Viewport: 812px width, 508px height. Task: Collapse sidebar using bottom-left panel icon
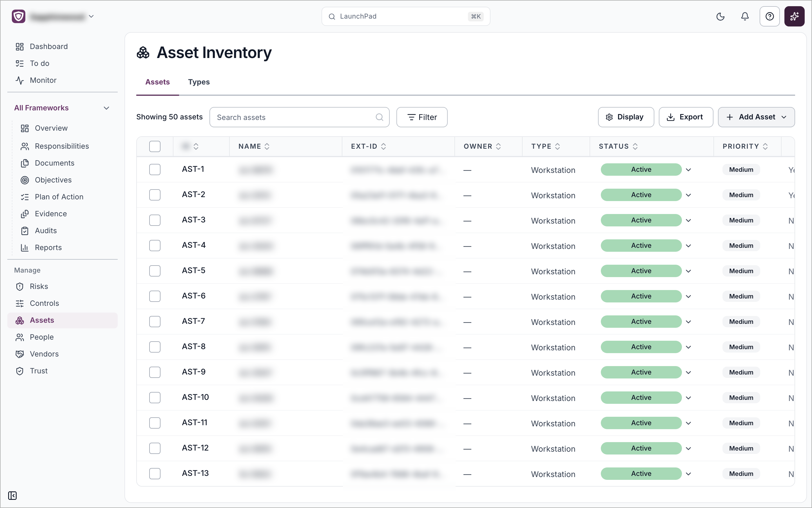pos(12,496)
